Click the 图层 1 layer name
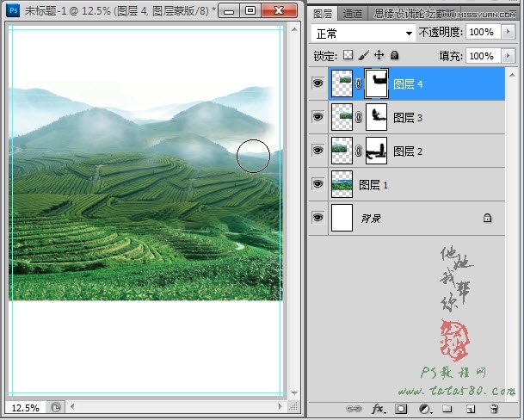This screenshot has width=524, height=420. pos(373,185)
